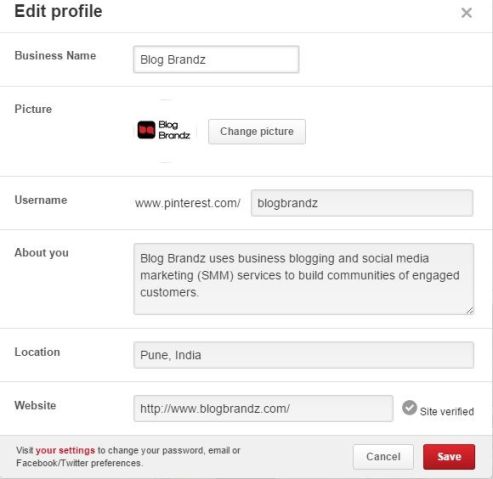Click the Site verified checkmark icon

(409, 407)
